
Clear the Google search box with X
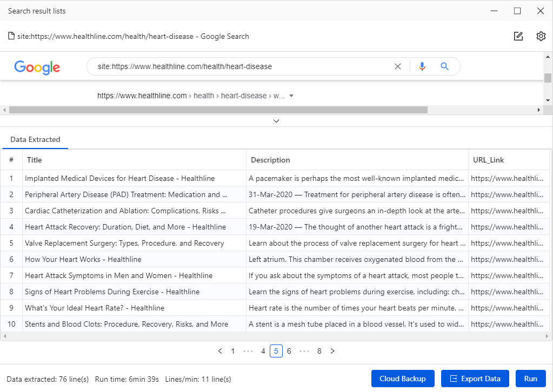(x=397, y=66)
